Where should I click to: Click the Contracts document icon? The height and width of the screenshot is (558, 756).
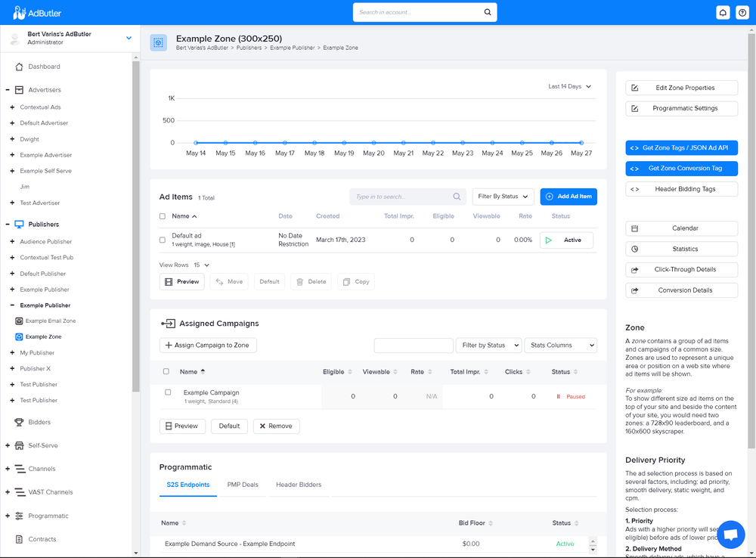[20, 539]
